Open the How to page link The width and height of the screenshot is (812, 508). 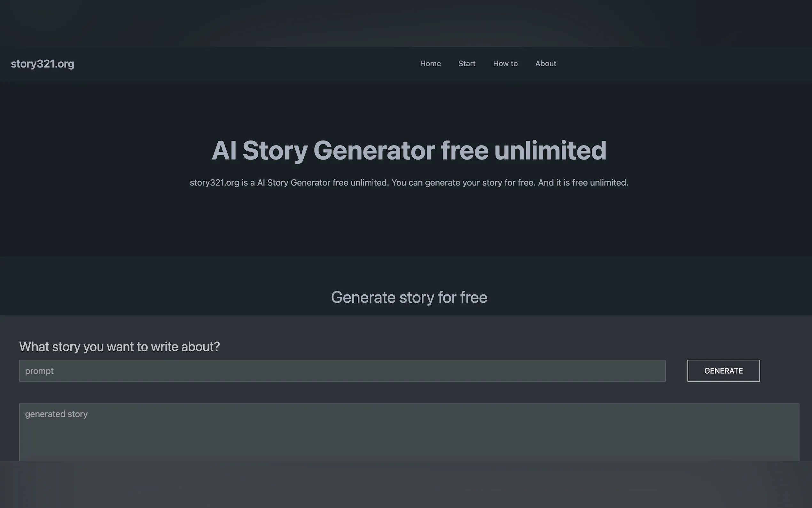coord(505,63)
